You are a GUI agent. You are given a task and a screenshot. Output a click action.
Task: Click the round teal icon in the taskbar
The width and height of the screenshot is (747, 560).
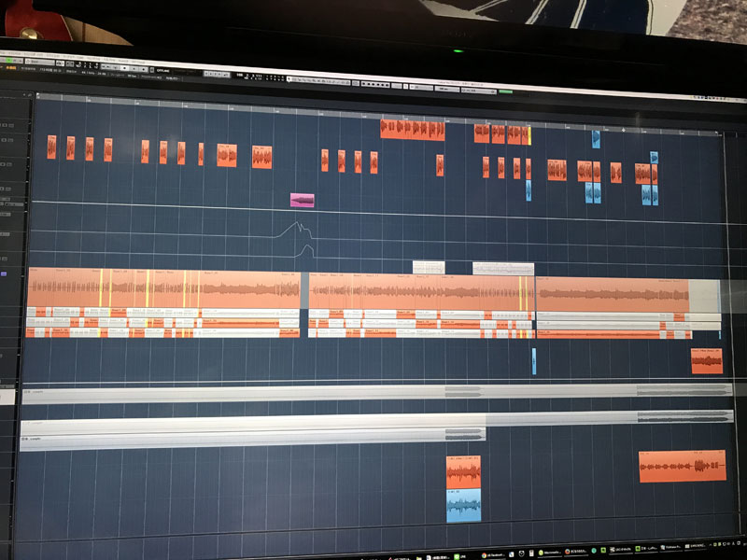click(x=594, y=551)
